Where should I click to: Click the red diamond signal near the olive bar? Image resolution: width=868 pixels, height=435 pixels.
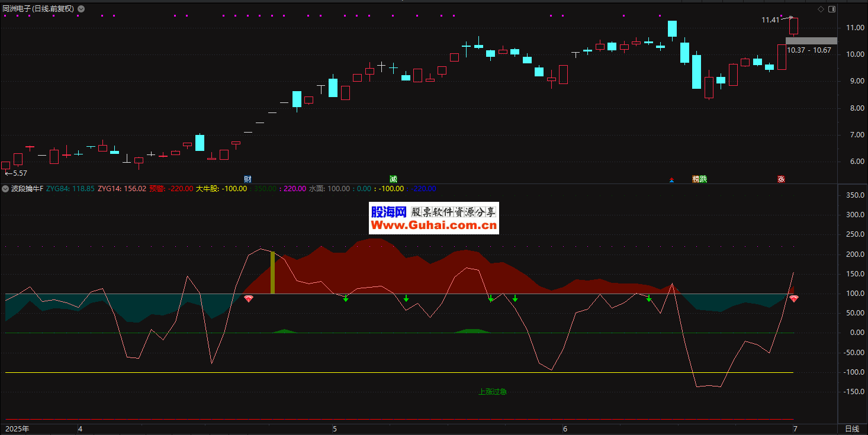point(249,299)
